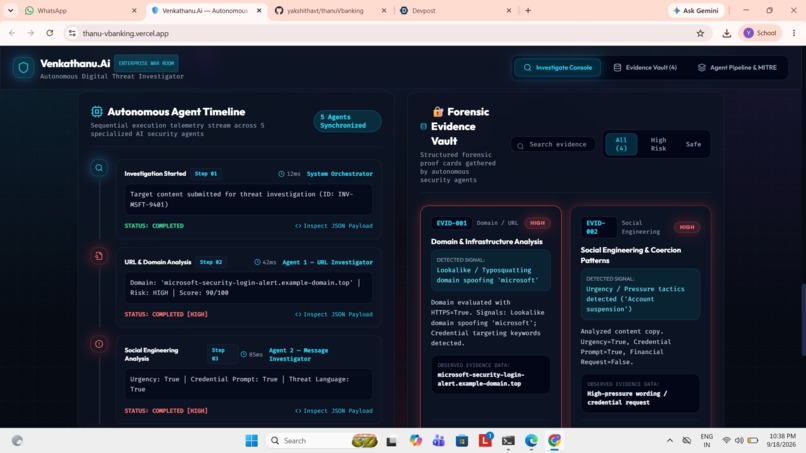806x453 pixels.
Task: Click the document timeline marker for URL & Domain Analysis
Action: pos(99,256)
